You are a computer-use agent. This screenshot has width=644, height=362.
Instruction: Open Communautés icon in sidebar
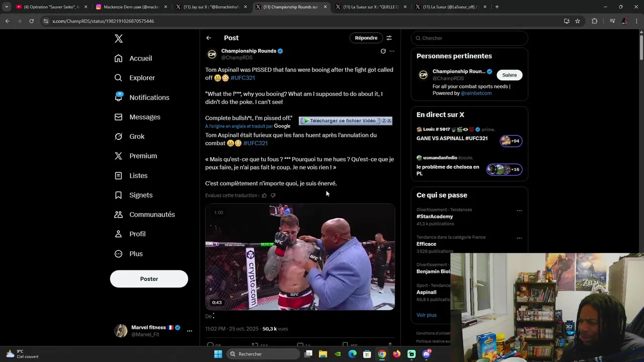[x=118, y=215]
